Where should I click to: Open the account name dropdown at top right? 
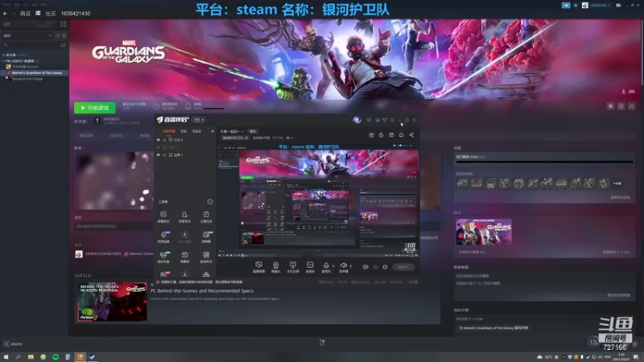(x=600, y=6)
